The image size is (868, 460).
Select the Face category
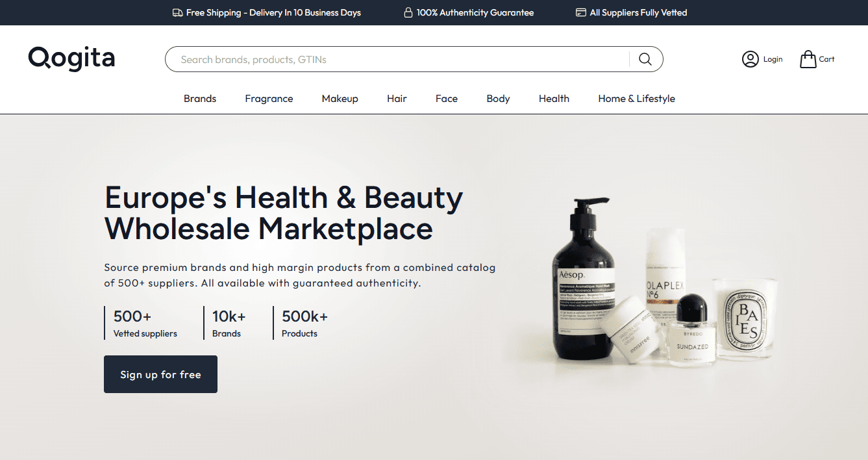point(447,99)
